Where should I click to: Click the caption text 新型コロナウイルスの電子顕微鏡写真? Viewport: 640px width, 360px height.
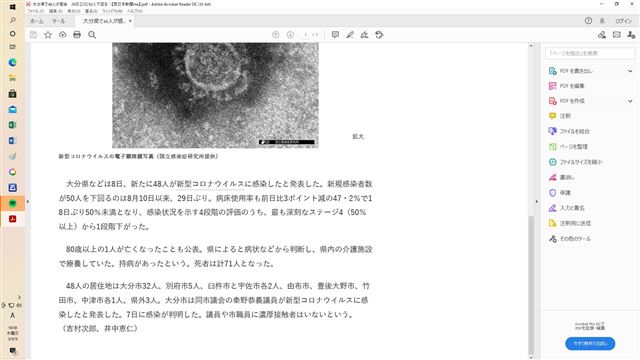pos(106,156)
